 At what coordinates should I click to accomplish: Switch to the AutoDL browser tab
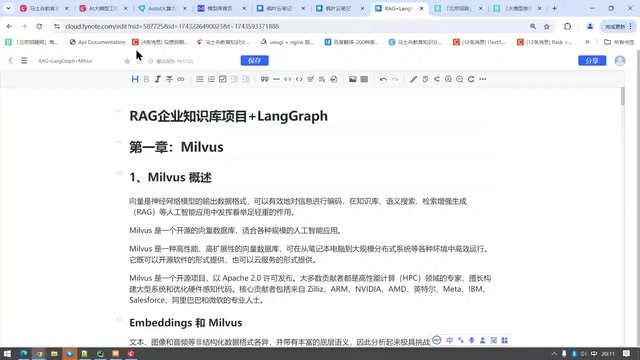(163, 8)
